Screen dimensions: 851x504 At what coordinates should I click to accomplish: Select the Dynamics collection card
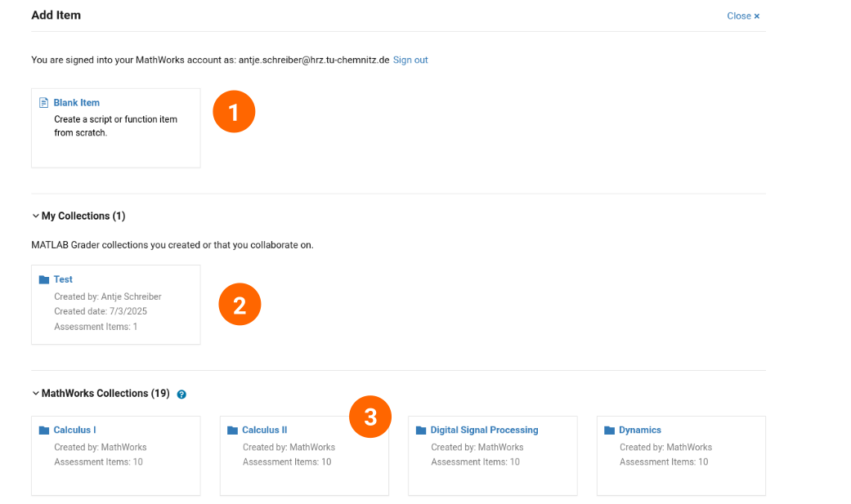681,456
